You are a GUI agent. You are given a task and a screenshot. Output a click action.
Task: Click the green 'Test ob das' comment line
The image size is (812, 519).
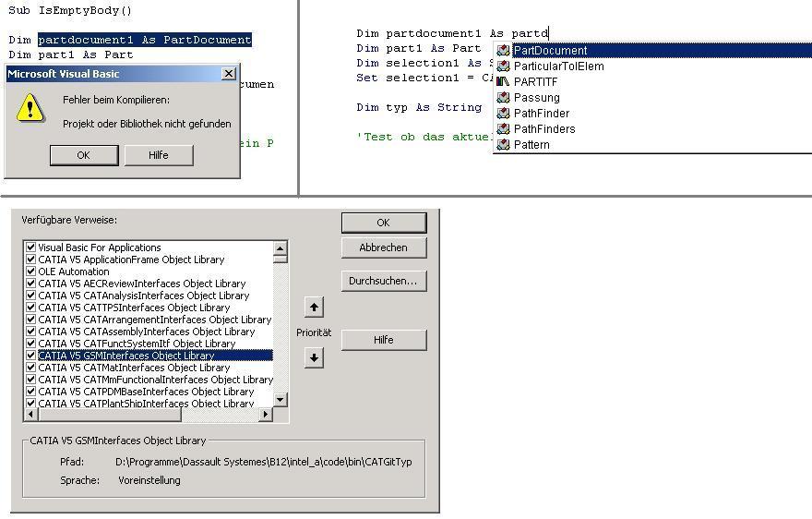(x=424, y=137)
